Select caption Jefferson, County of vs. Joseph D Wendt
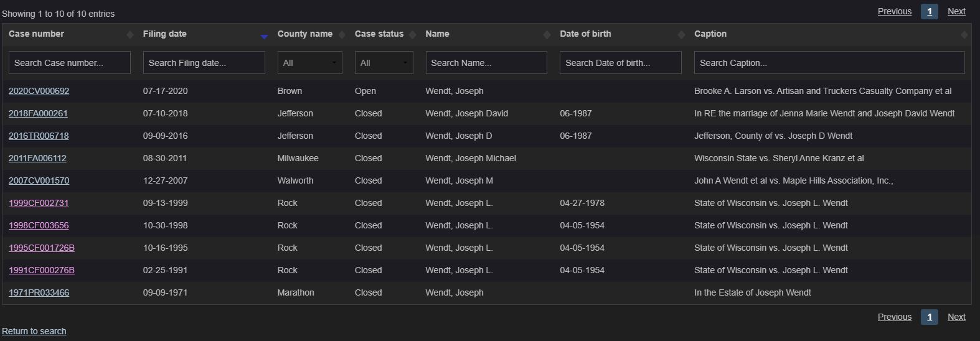980x341 pixels. coord(773,136)
